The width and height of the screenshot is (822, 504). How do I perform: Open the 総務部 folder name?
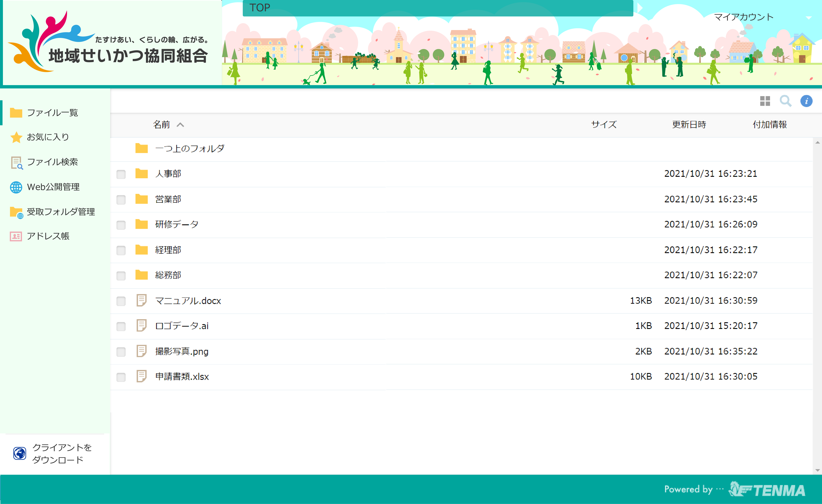click(x=168, y=275)
